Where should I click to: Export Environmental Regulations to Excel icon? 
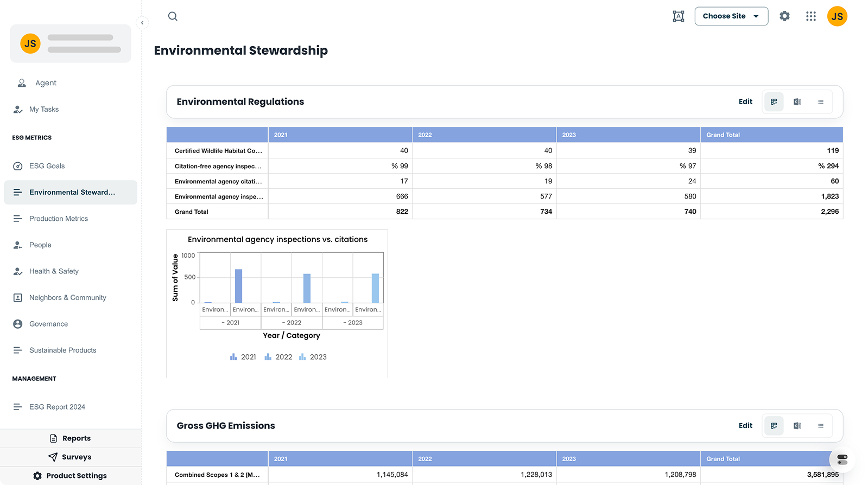(797, 101)
